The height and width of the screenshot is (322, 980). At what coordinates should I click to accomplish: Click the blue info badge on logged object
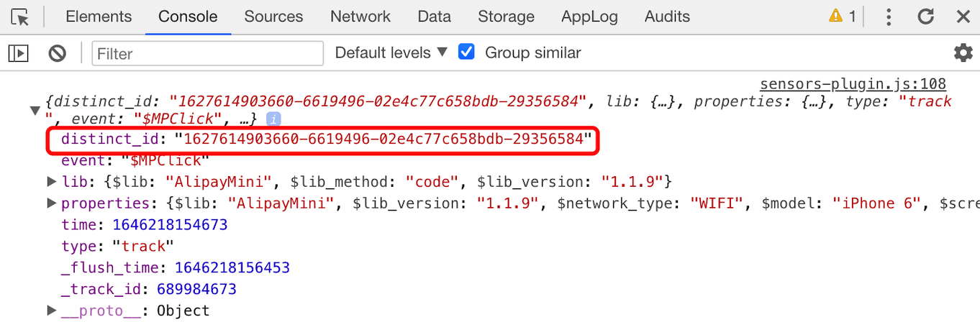click(273, 119)
